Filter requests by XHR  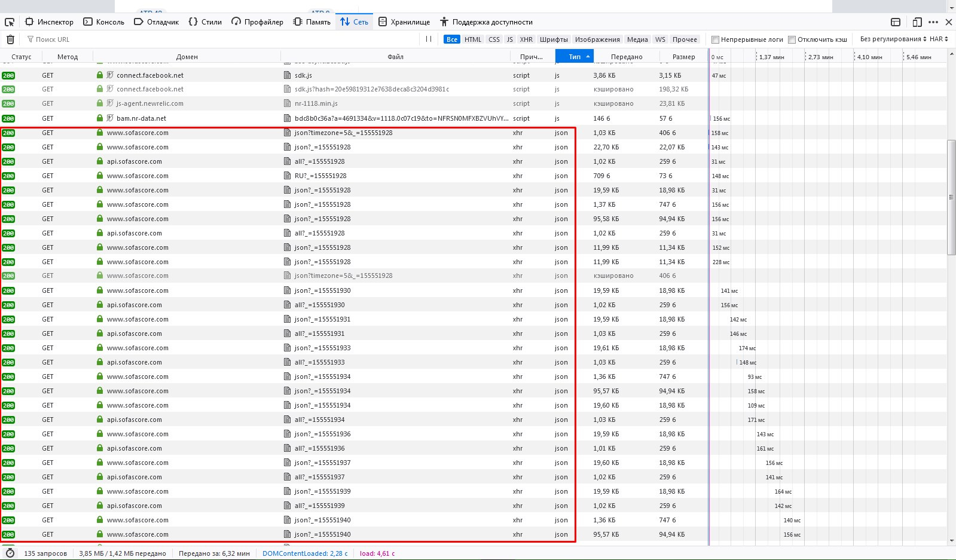click(526, 39)
